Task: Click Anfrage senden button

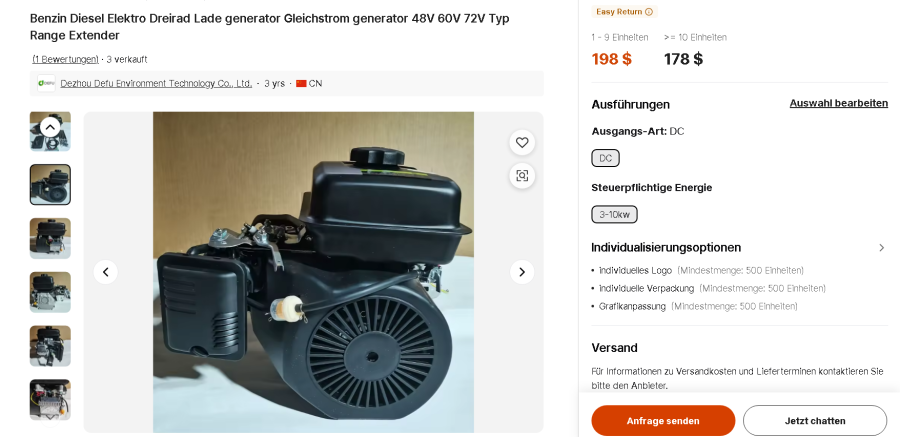Action: click(x=663, y=421)
